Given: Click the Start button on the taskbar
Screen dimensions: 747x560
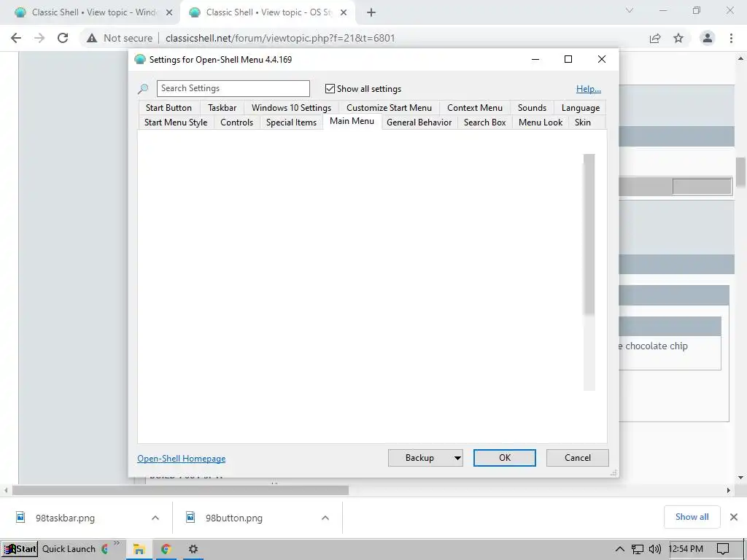Looking at the screenshot, I should [19, 549].
